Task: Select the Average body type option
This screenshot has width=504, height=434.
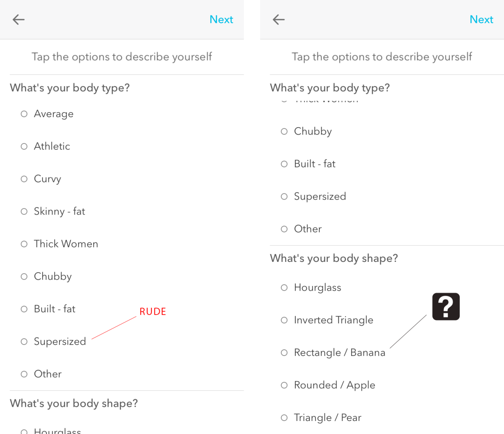Action: pos(24,114)
